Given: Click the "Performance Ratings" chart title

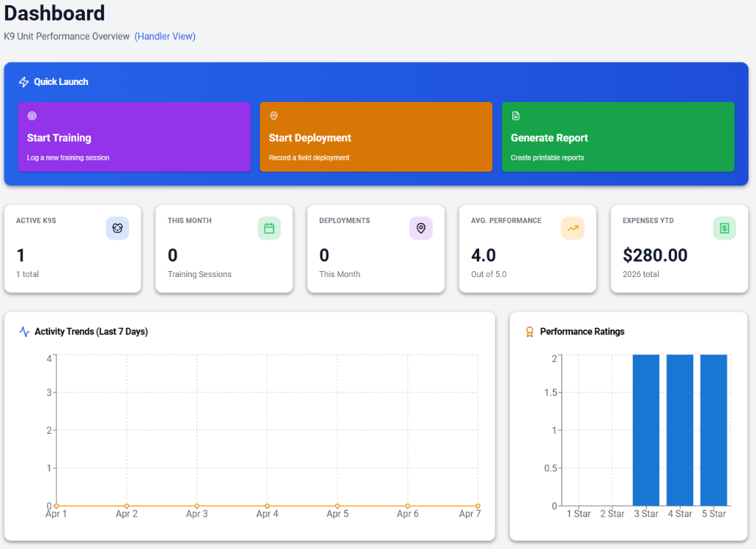Looking at the screenshot, I should click(x=582, y=332).
